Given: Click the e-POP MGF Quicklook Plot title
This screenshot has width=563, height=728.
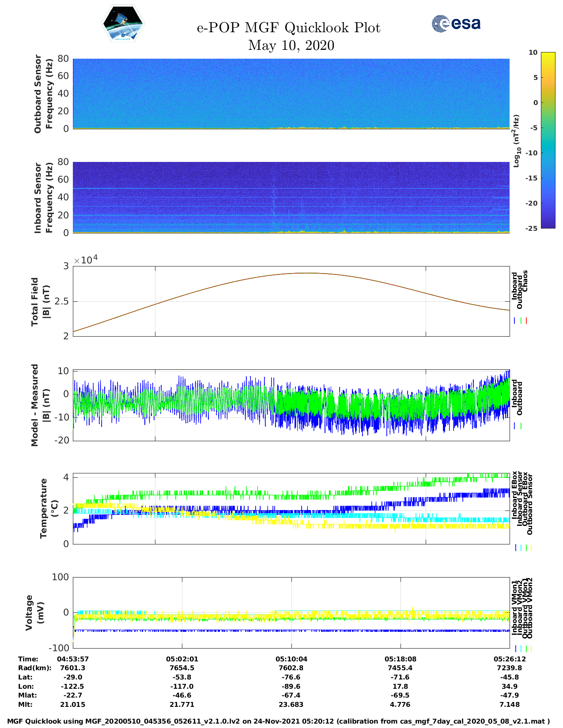Looking at the screenshot, I should (x=288, y=28).
